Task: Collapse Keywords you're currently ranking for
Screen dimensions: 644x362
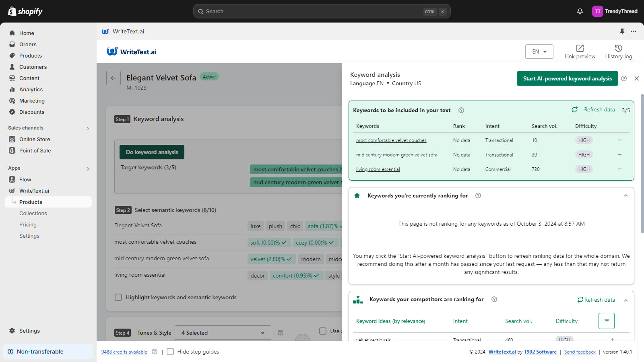Action: pyautogui.click(x=626, y=195)
